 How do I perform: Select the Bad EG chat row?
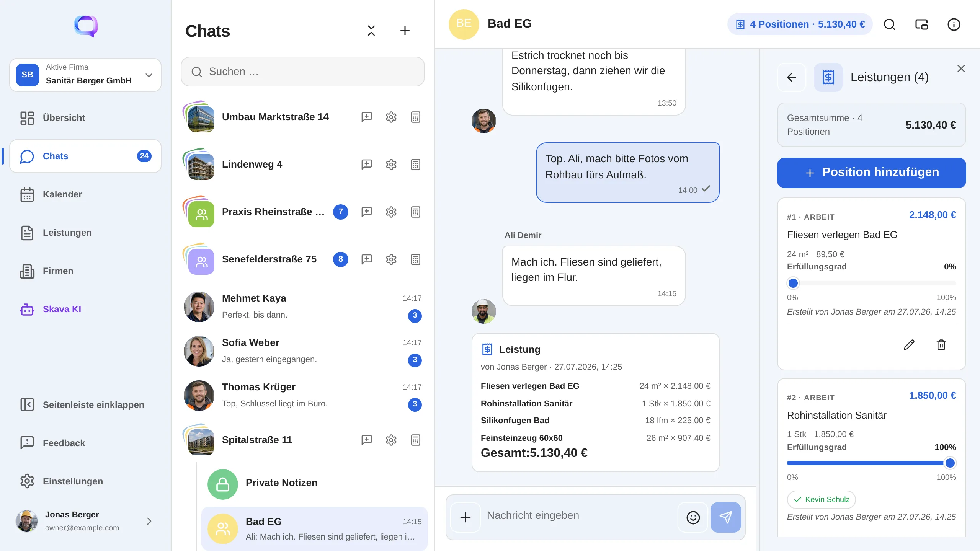click(x=315, y=528)
